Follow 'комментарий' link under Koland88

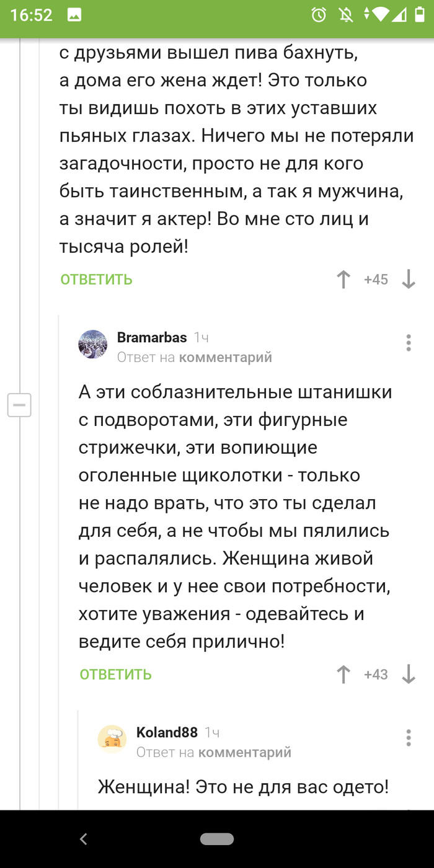pos(245,753)
